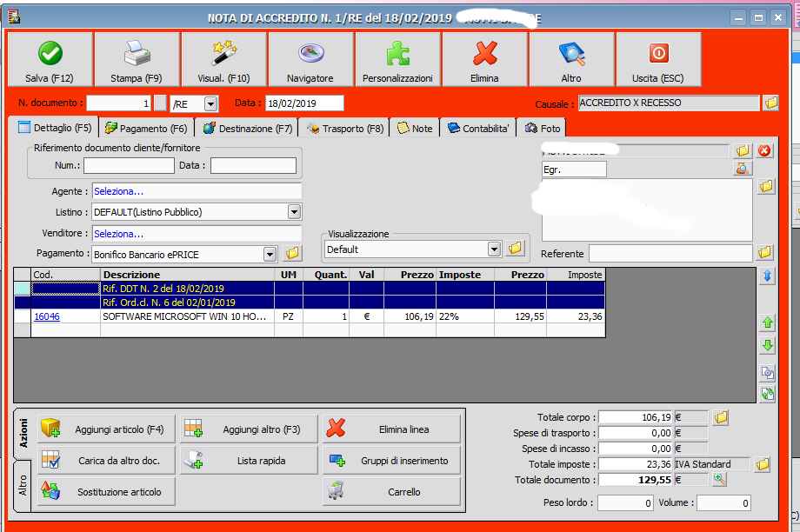The height and width of the screenshot is (532, 800).
Task: Click the Elimina linea button
Action: 391,429
